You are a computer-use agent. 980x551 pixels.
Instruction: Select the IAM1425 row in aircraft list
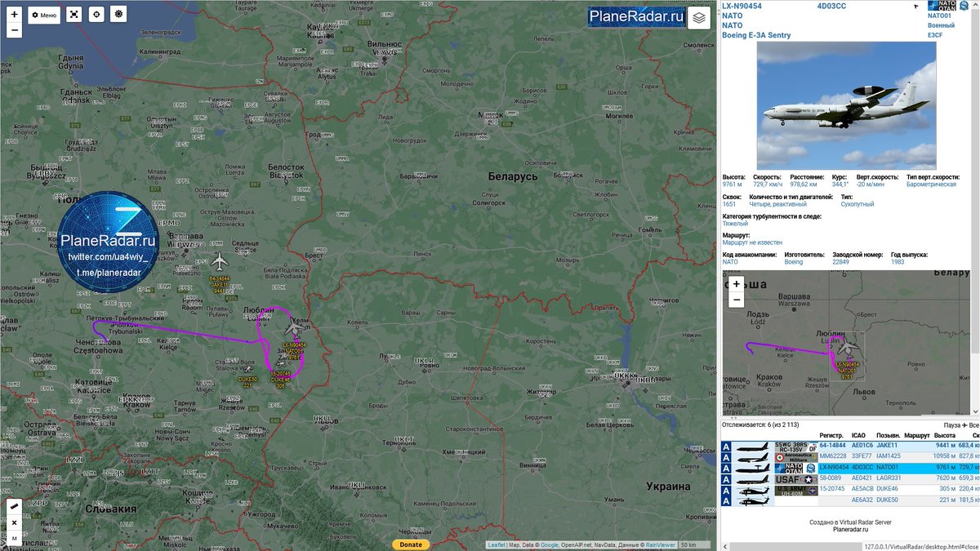(x=850, y=457)
